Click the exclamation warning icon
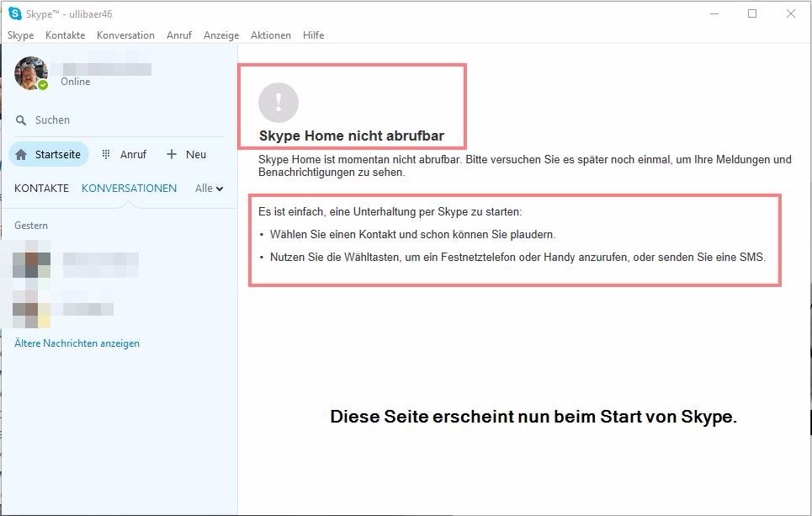The image size is (812, 516). (x=279, y=103)
